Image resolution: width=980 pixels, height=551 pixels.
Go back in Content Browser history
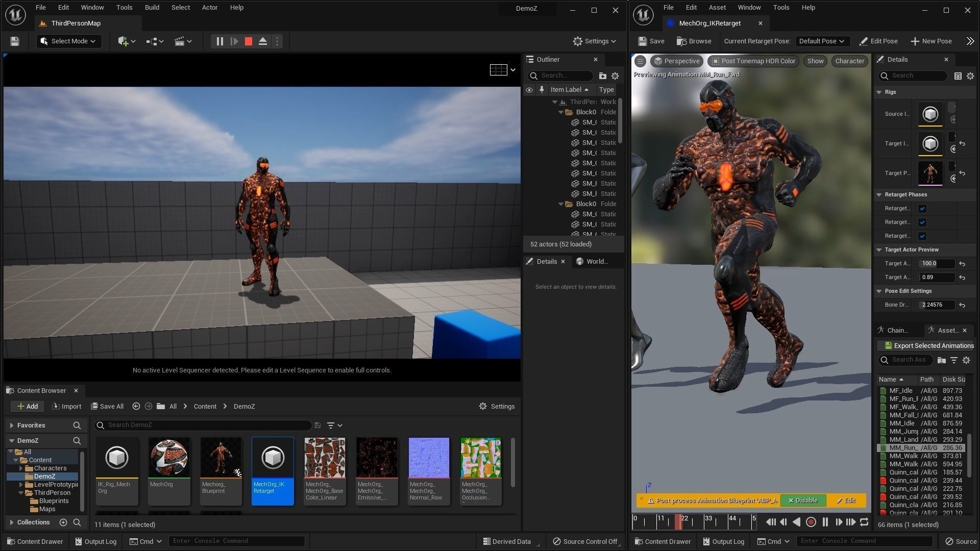coord(136,407)
